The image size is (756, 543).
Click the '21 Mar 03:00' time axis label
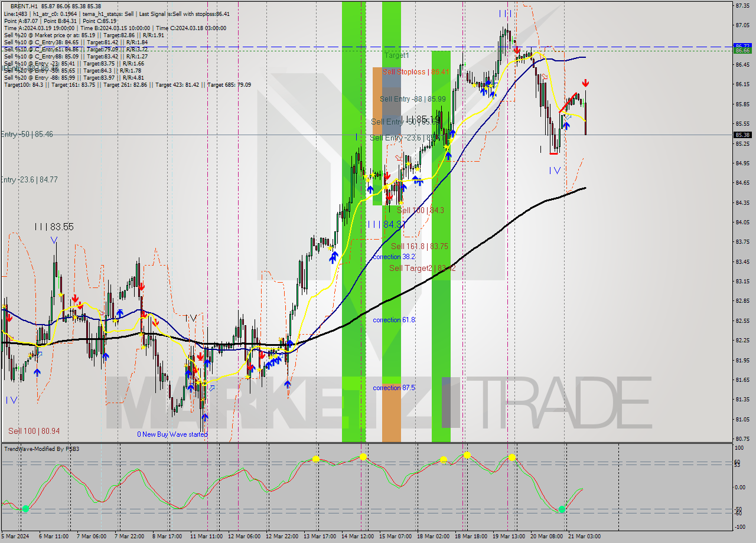tap(585, 537)
